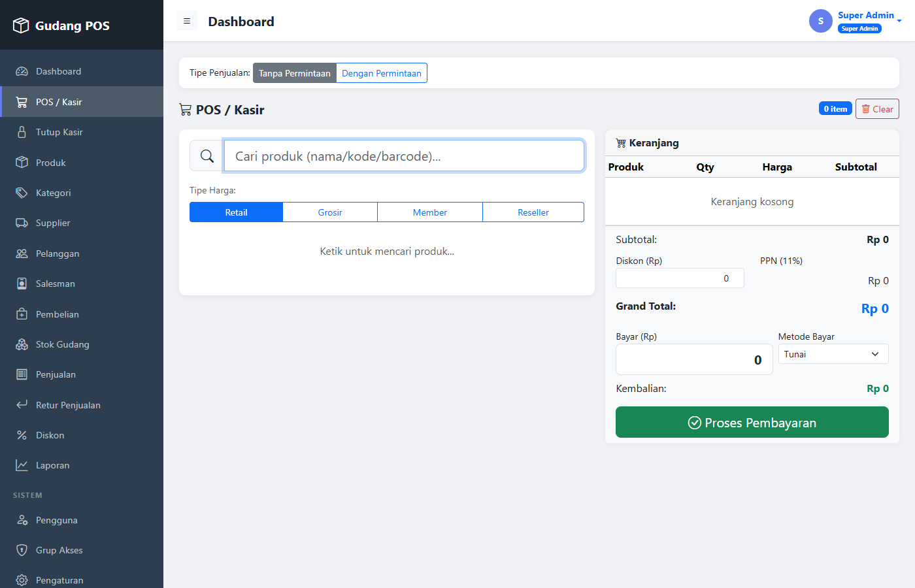Viewport: 915px width, 588px height.
Task: Click the Retur Penjualan arrow icon
Action: pyautogui.click(x=22, y=405)
